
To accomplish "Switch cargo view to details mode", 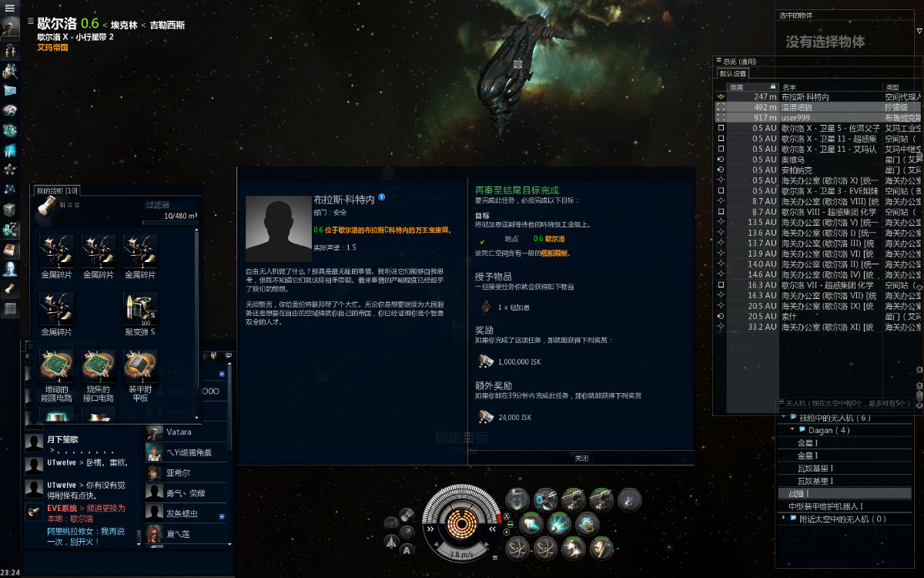I will tap(69, 205).
